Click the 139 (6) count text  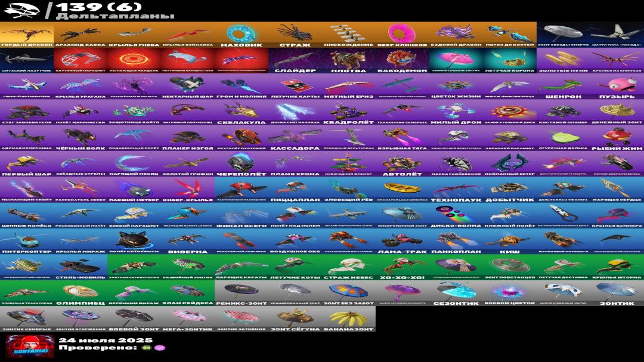click(x=98, y=7)
